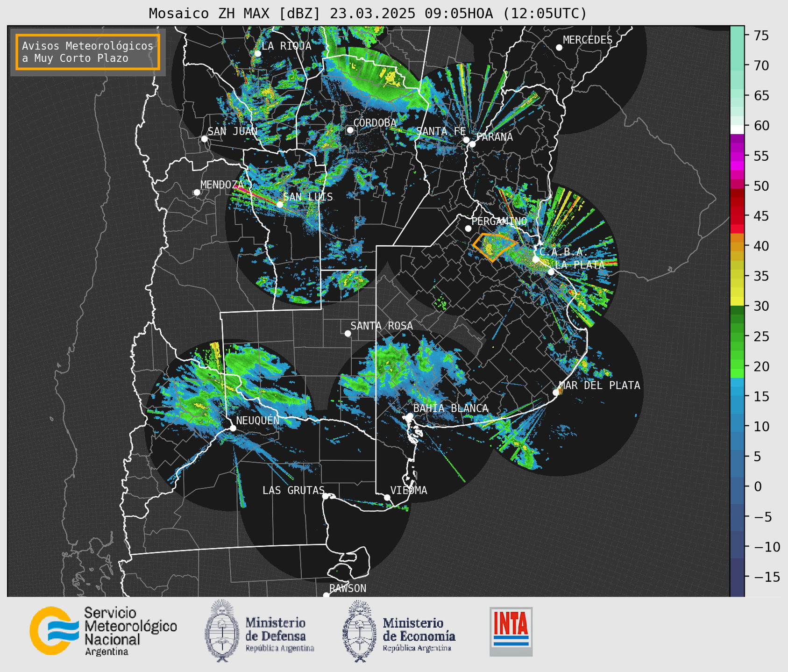Image resolution: width=788 pixels, height=672 pixels.
Task: Click the SANTA ROSA city label
Action: click(382, 326)
